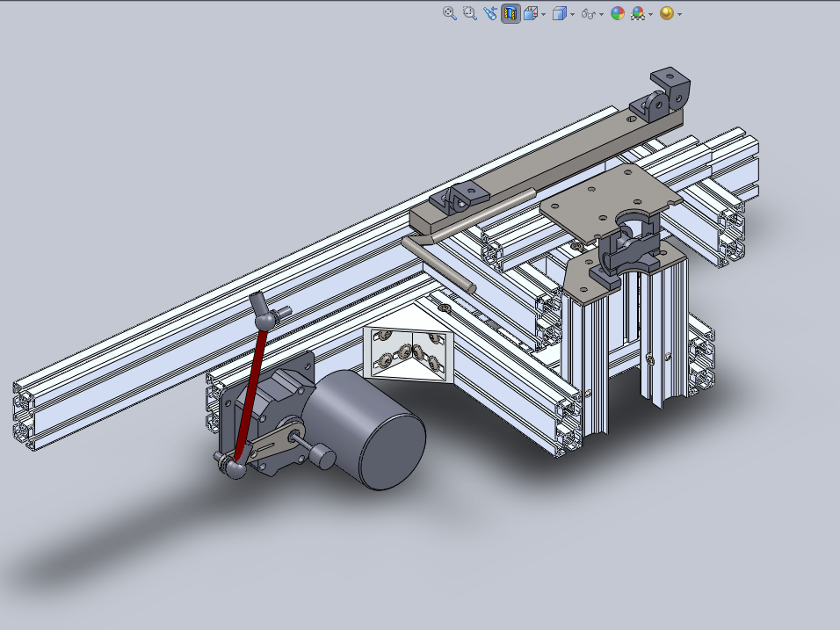Open Edit Appearance color ball icon

[x=618, y=13]
